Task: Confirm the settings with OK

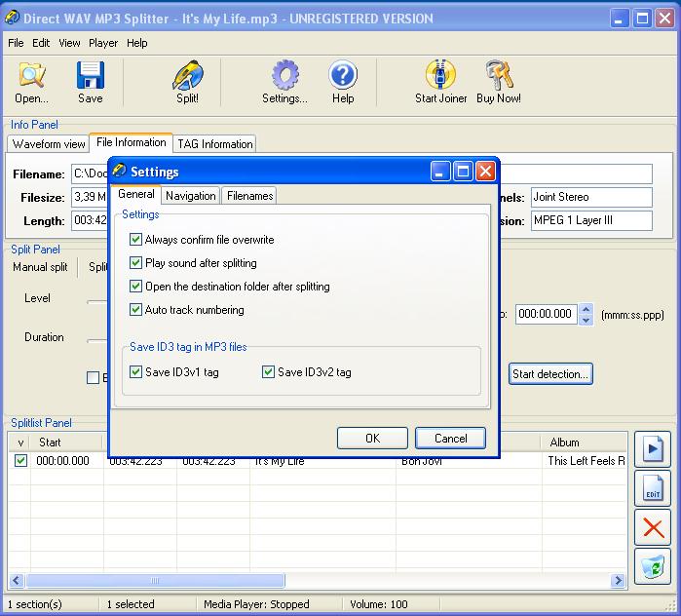Action: tap(372, 438)
